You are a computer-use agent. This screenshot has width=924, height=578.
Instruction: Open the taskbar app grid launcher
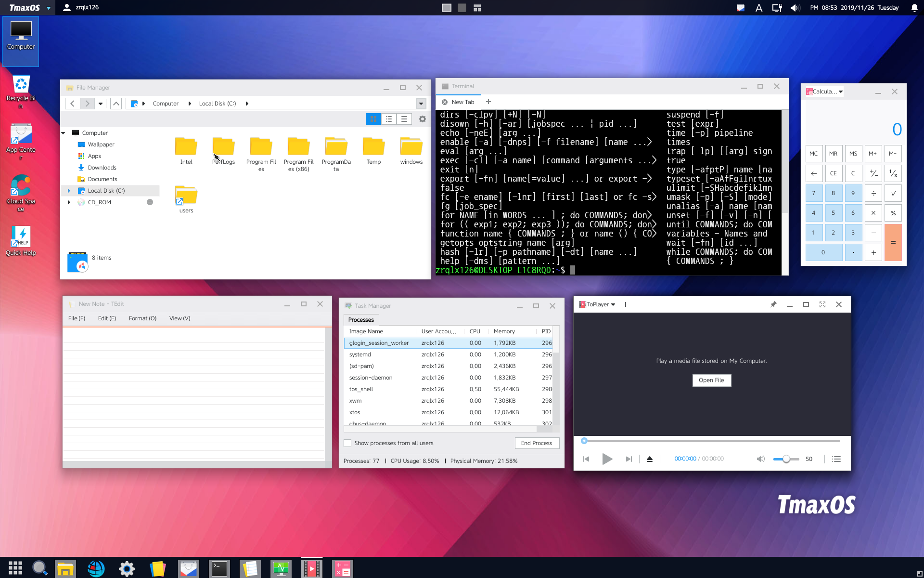click(15, 568)
